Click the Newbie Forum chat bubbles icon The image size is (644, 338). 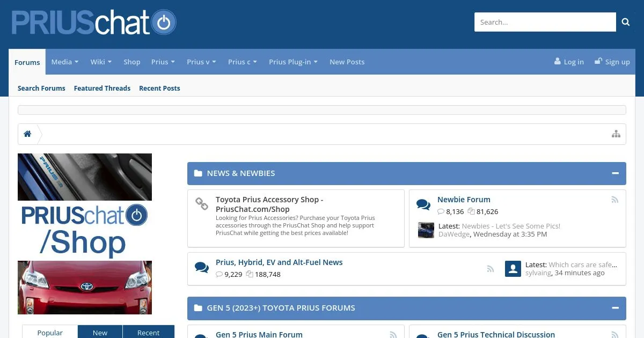pyautogui.click(x=423, y=204)
